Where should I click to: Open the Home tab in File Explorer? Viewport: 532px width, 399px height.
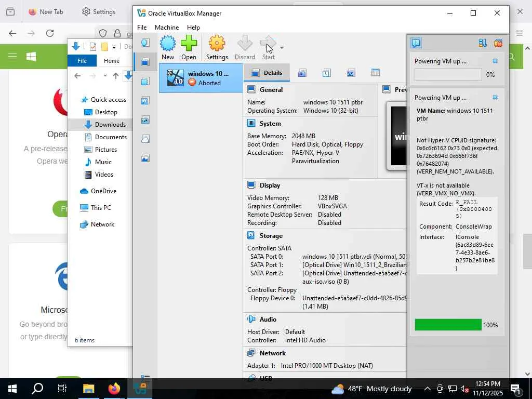pyautogui.click(x=111, y=60)
